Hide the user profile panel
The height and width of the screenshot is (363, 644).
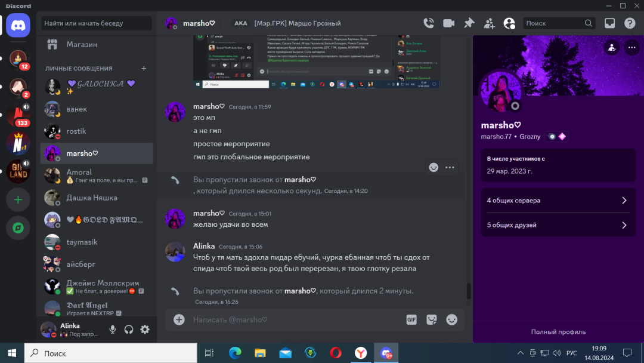(509, 23)
